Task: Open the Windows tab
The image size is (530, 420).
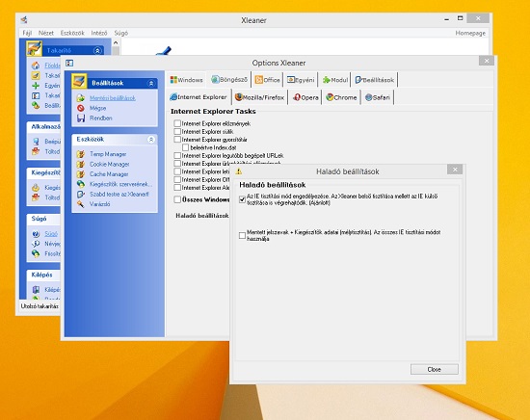Action: coord(187,80)
